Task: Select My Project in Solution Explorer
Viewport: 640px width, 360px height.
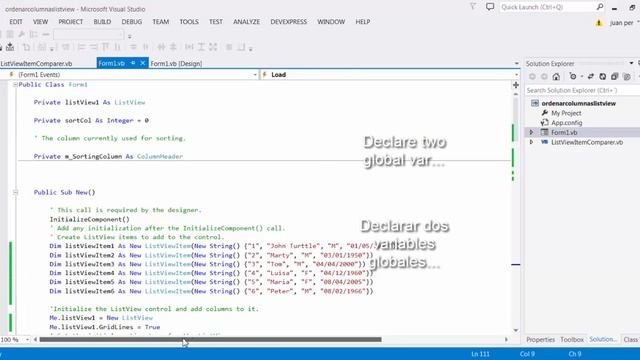Action: tap(566, 113)
